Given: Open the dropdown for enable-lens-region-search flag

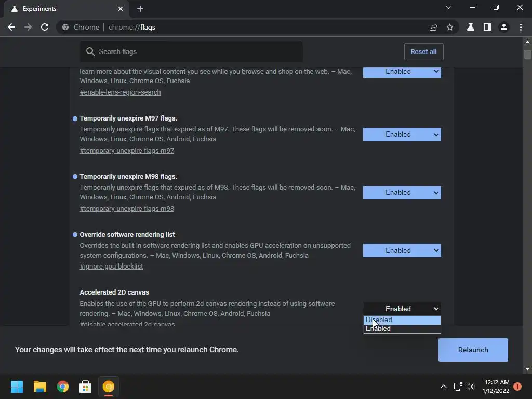Looking at the screenshot, I should click(x=402, y=72).
